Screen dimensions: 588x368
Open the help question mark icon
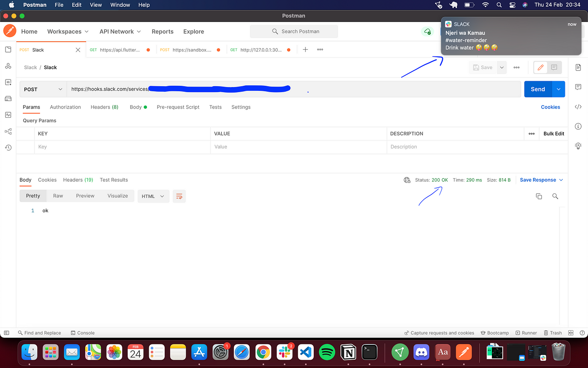click(582, 333)
